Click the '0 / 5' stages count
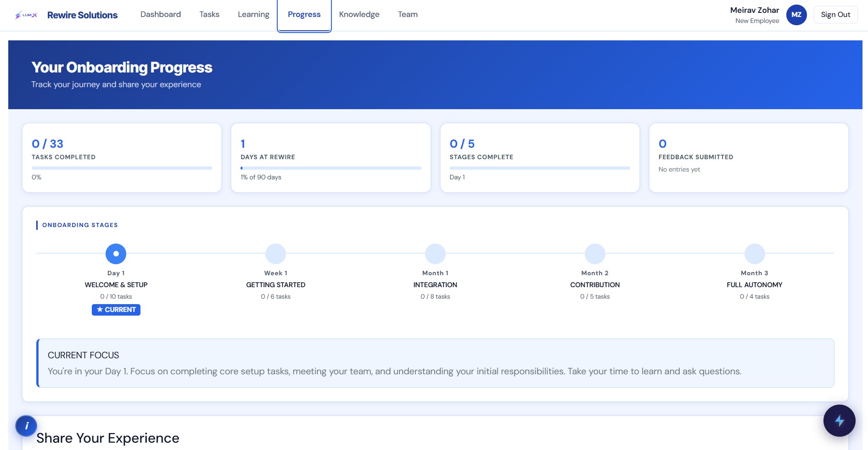Image resolution: width=868 pixels, height=450 pixels. click(462, 144)
